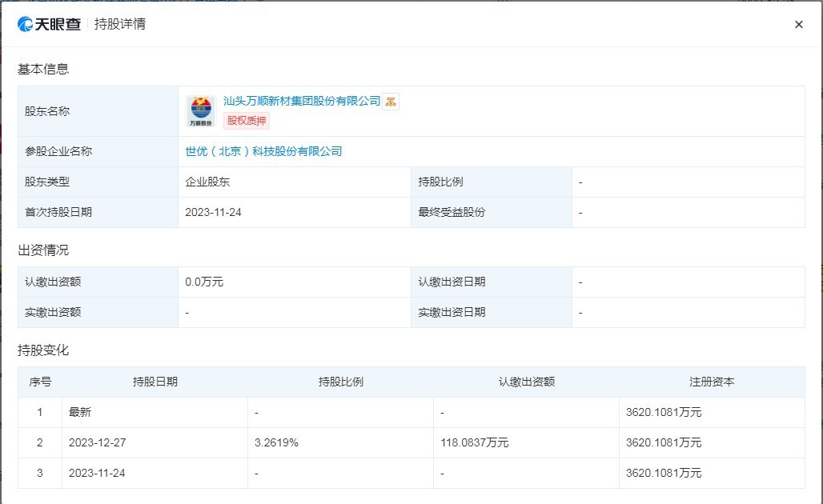Click the Tianyancha logo in the header
Screen dimensions: 823x504
(50, 24)
